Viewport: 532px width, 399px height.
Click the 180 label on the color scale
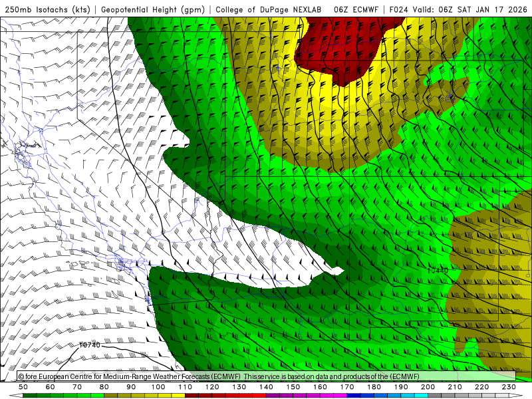pyautogui.click(x=374, y=387)
